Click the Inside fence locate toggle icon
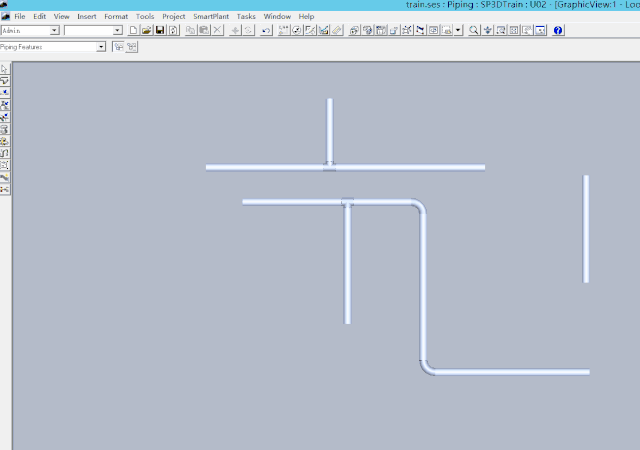640x450 pixels. click(x=118, y=47)
